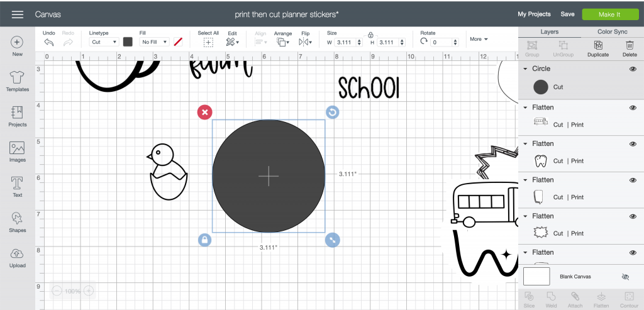This screenshot has height=310, width=644.
Task: Click the Flatten tool
Action: coord(601,299)
